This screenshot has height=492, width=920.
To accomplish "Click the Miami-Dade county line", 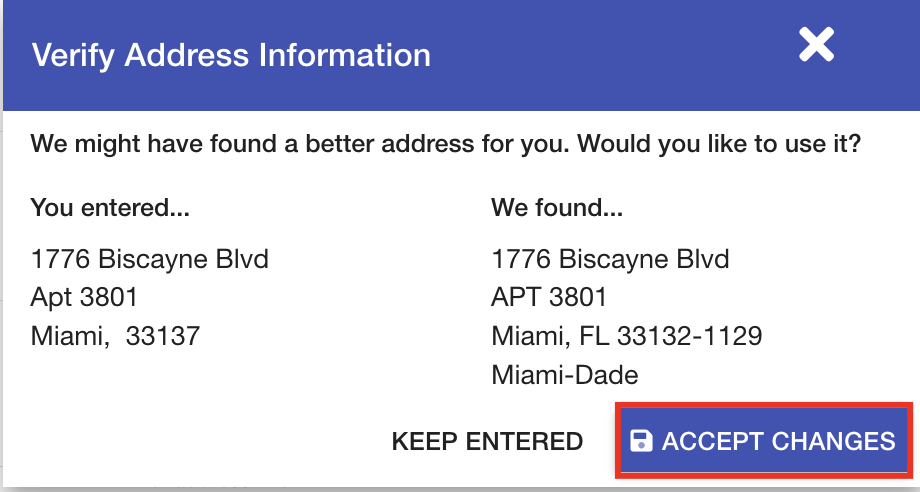I will point(564,375).
